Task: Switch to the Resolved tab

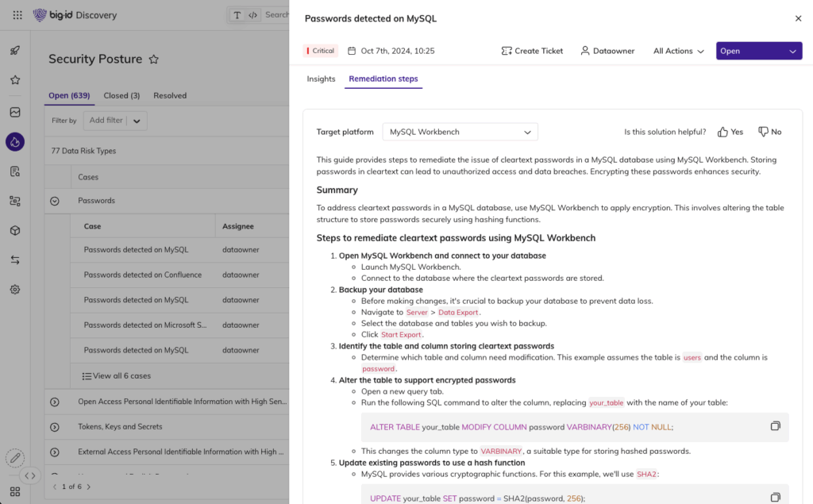Action: (x=170, y=95)
